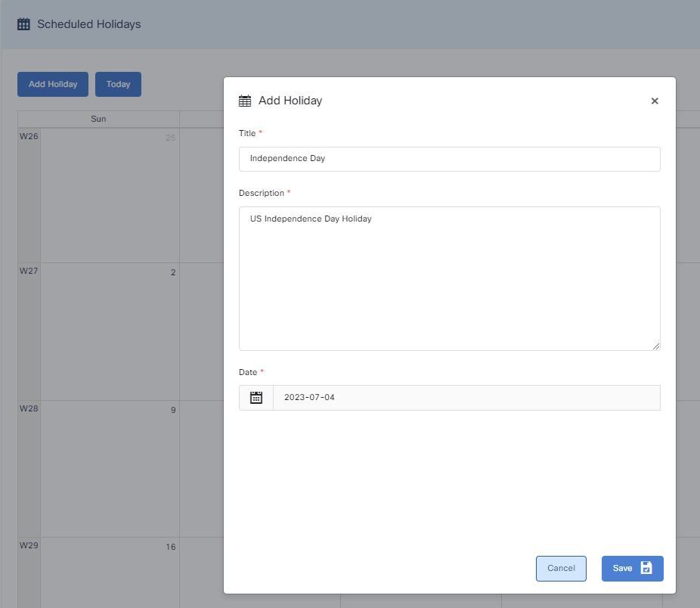Focus the Description text area

click(x=449, y=278)
